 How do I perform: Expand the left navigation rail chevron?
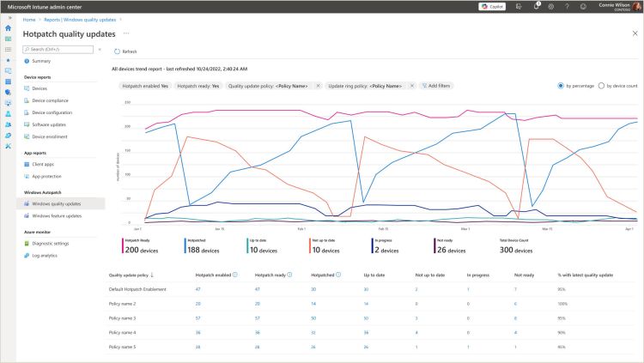(x=9, y=17)
